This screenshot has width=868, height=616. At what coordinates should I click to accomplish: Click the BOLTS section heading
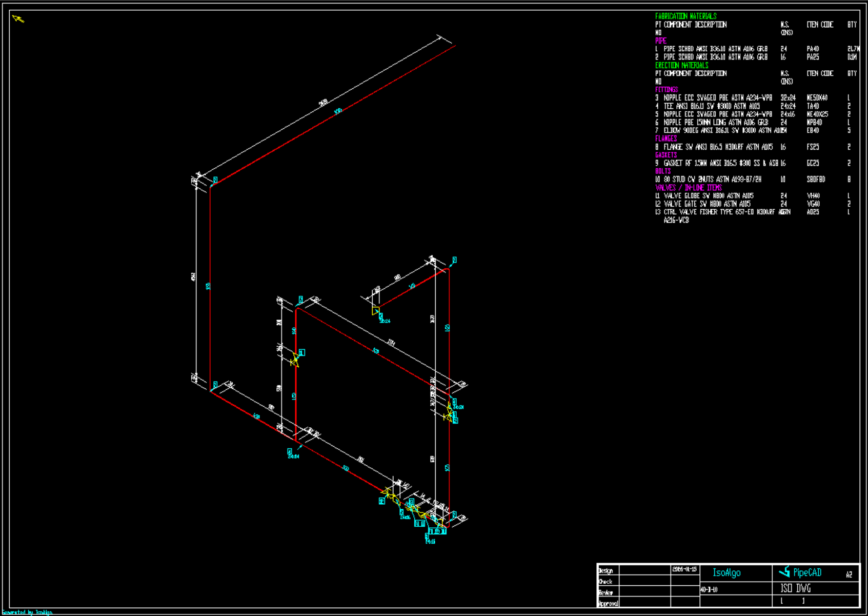pyautogui.click(x=662, y=171)
